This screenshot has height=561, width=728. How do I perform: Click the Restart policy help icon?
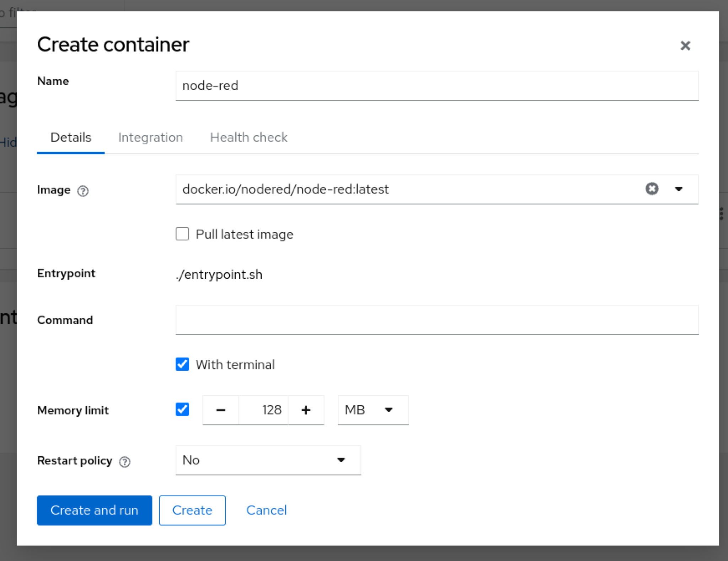coord(124,461)
